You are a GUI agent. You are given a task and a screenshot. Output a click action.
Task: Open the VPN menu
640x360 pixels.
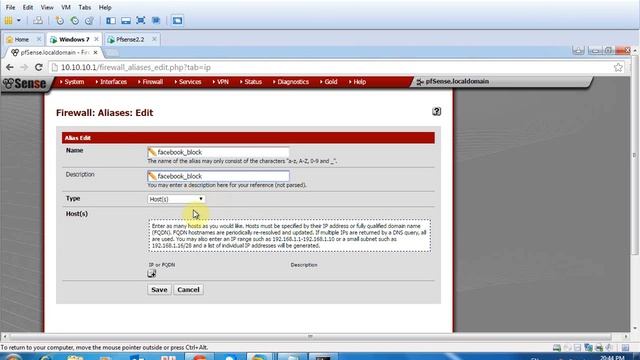point(221,82)
